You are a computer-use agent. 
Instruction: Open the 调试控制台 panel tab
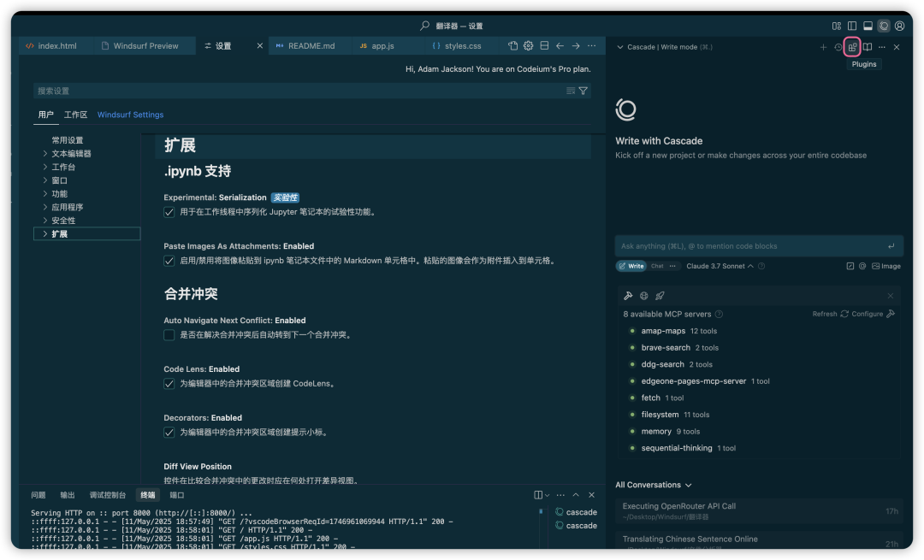click(x=108, y=495)
